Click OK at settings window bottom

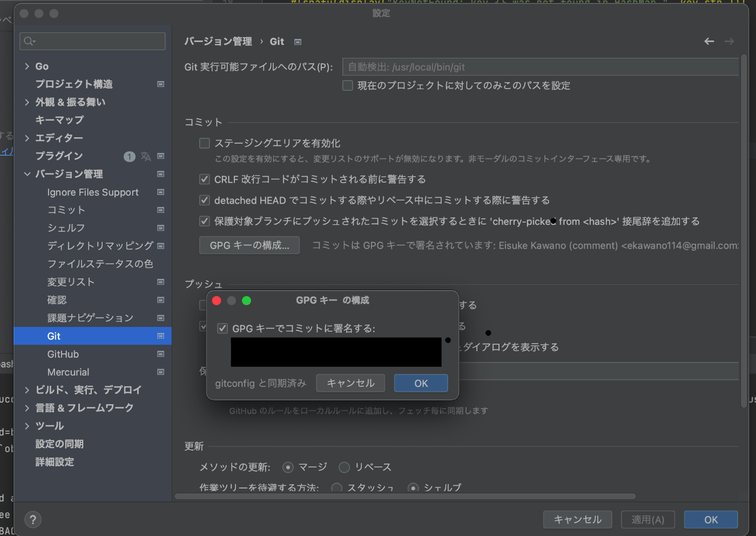pyautogui.click(x=711, y=520)
